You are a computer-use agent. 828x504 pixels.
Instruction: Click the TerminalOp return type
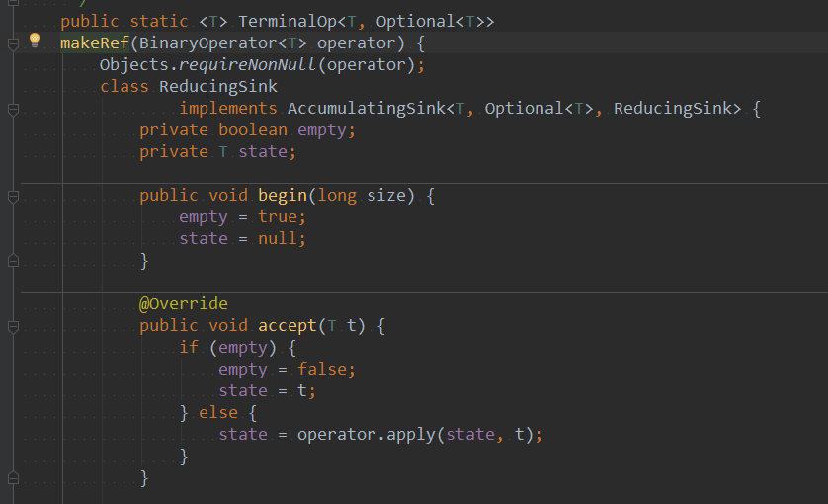point(288,21)
